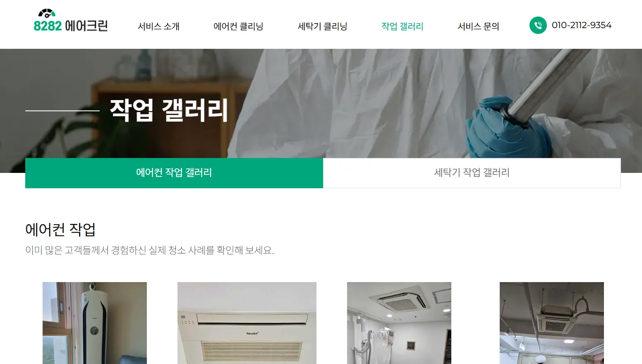Click the green phone call icon
The height and width of the screenshot is (364, 642).
click(x=538, y=25)
